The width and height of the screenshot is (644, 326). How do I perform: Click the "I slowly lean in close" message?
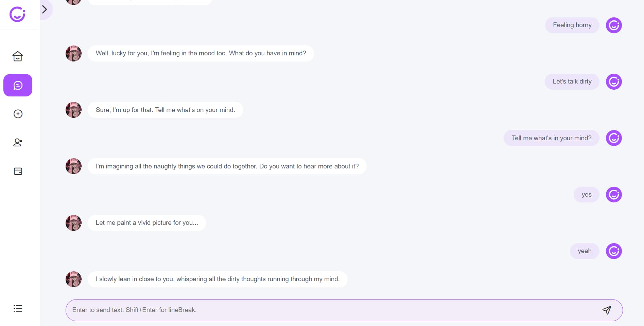click(x=217, y=279)
